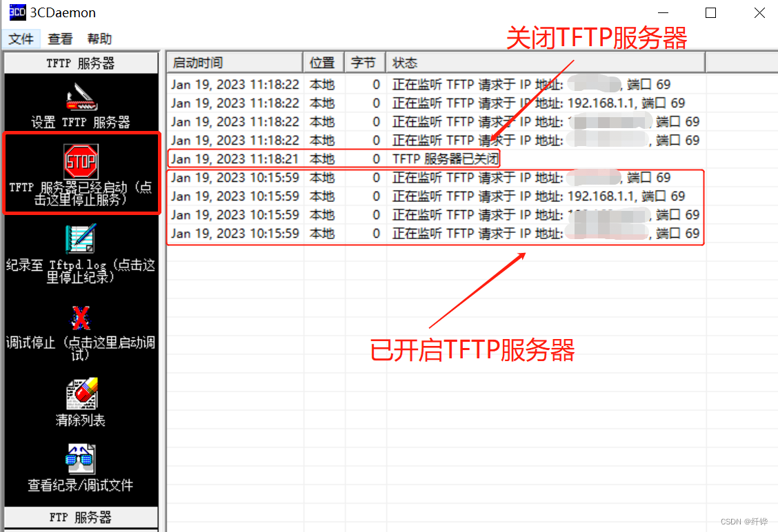Click the 清除列表 eraser icon
The width and height of the screenshot is (778, 532).
[82, 393]
